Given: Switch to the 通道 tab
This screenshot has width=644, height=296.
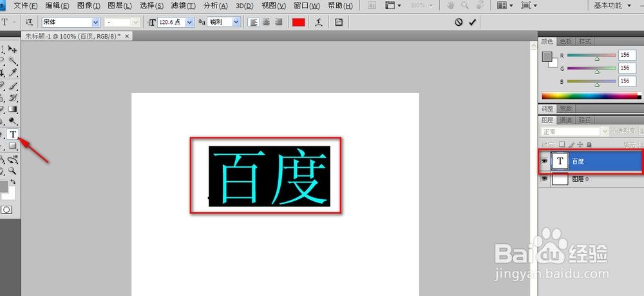Looking at the screenshot, I should [565, 120].
